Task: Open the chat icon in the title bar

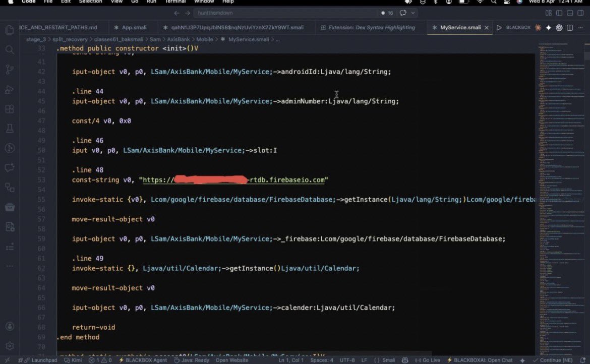Action: coord(403,13)
